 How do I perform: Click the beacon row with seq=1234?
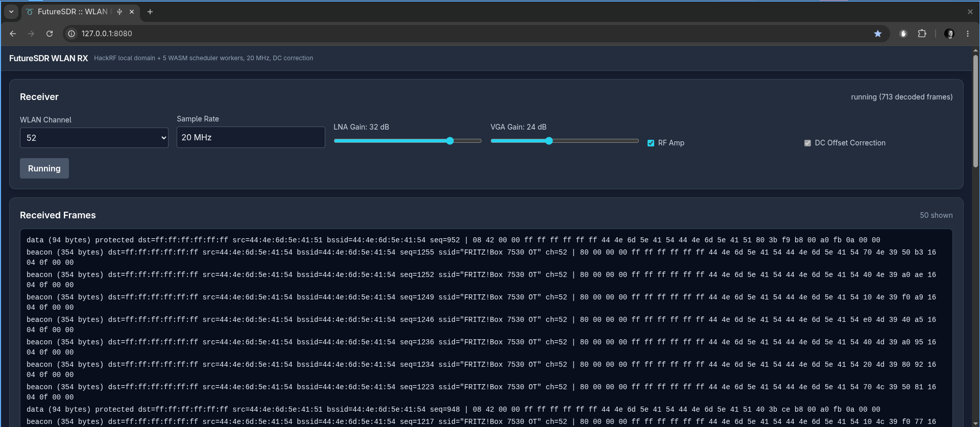[486, 369]
